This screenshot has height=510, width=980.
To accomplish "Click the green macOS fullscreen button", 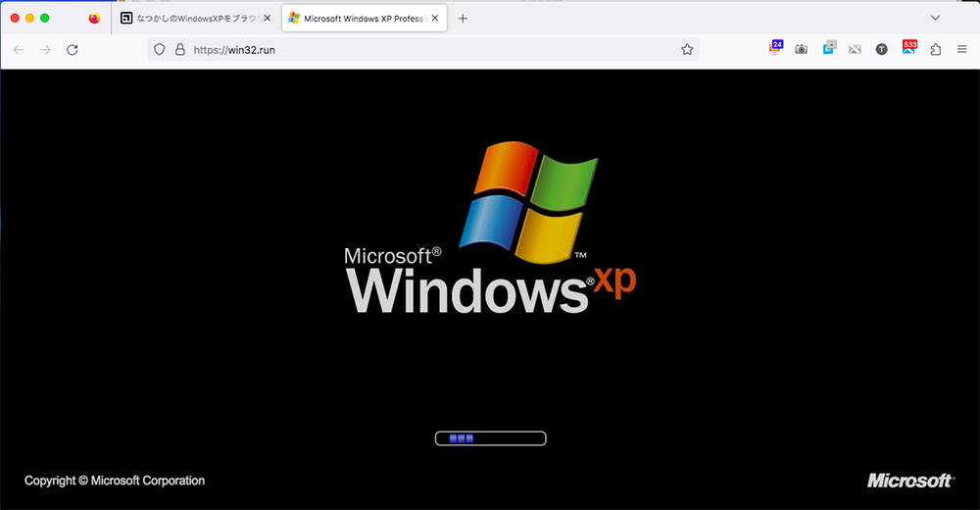I will click(45, 19).
